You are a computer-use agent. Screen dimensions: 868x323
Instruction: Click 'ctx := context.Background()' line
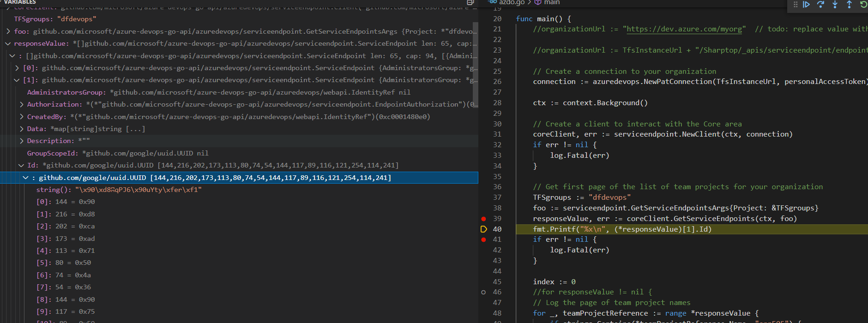coord(591,103)
